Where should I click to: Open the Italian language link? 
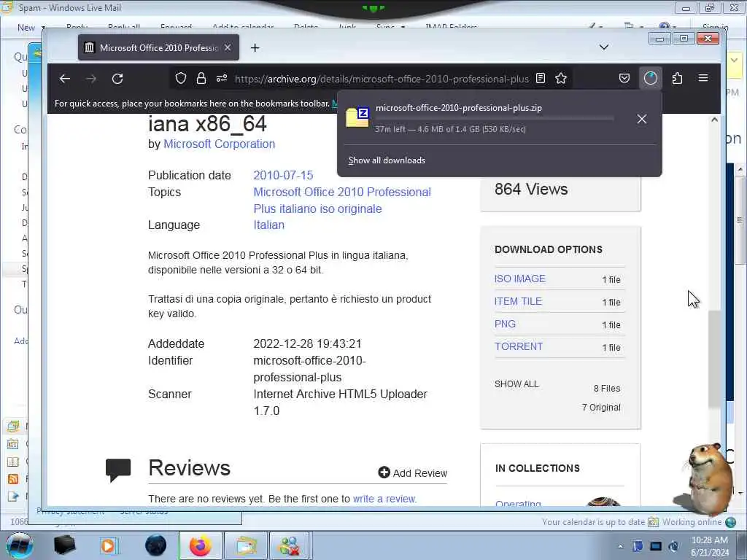[268, 225]
